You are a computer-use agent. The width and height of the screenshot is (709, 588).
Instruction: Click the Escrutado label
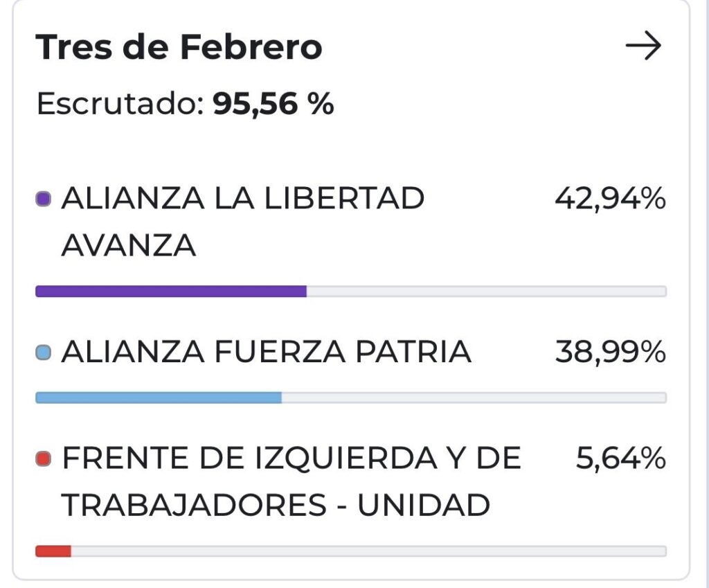click(x=119, y=104)
